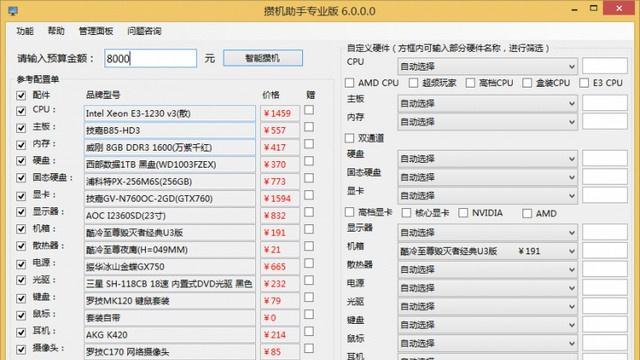This screenshot has height=360, width=640.
Task: Enable the E3 CPU checkbox
Action: (584, 83)
